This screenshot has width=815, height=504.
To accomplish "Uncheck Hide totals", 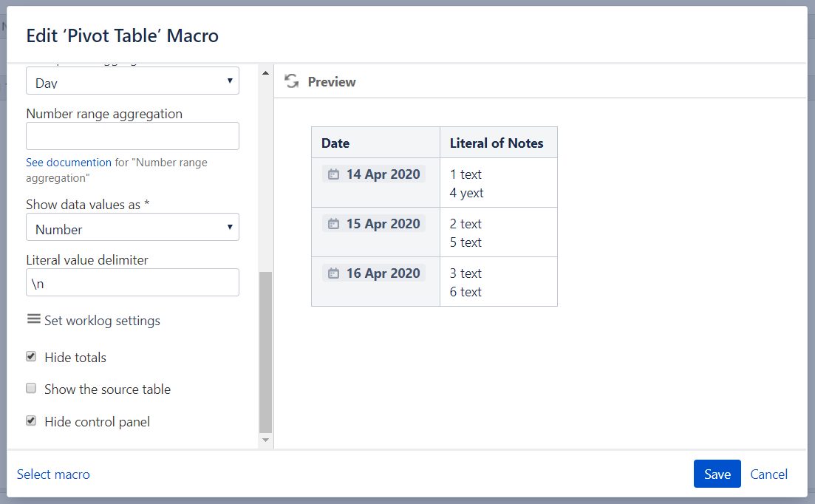I will 30,356.
